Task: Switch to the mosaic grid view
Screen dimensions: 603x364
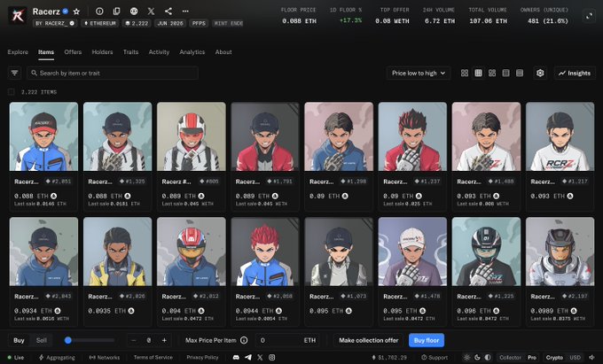Action: pos(492,73)
